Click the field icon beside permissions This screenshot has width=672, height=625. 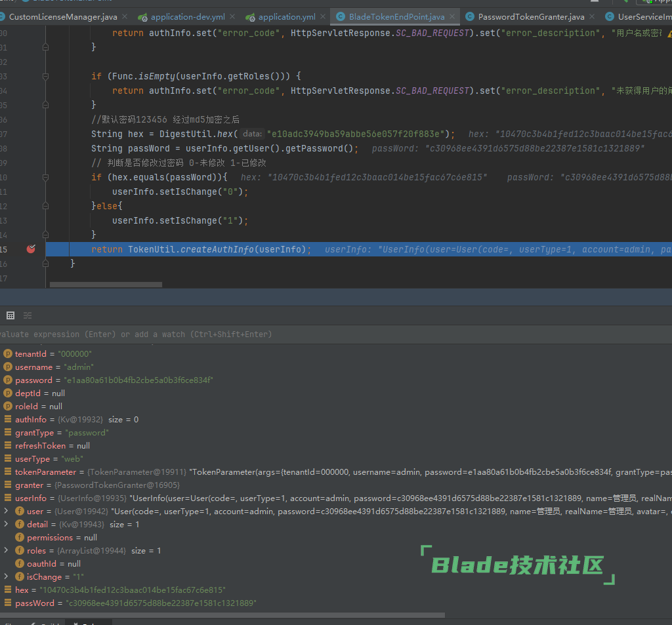[20, 536]
